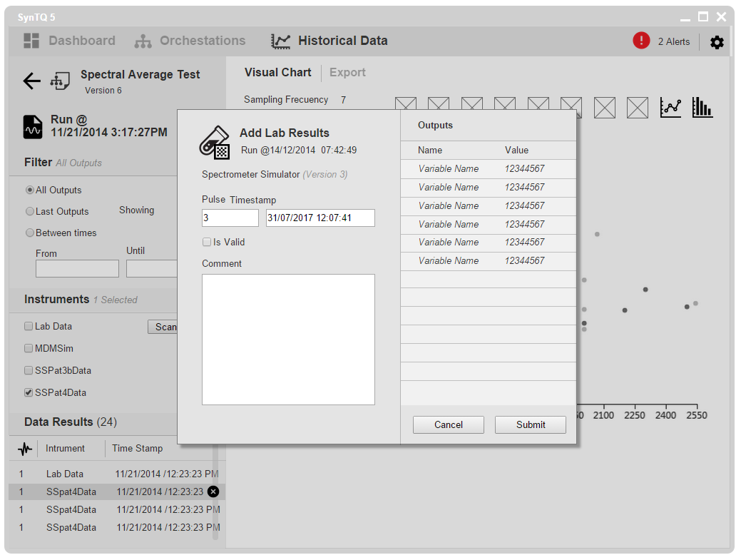Click the 2400 axis label on the chart
Viewport: 741px width, 560px height.
[x=665, y=415]
